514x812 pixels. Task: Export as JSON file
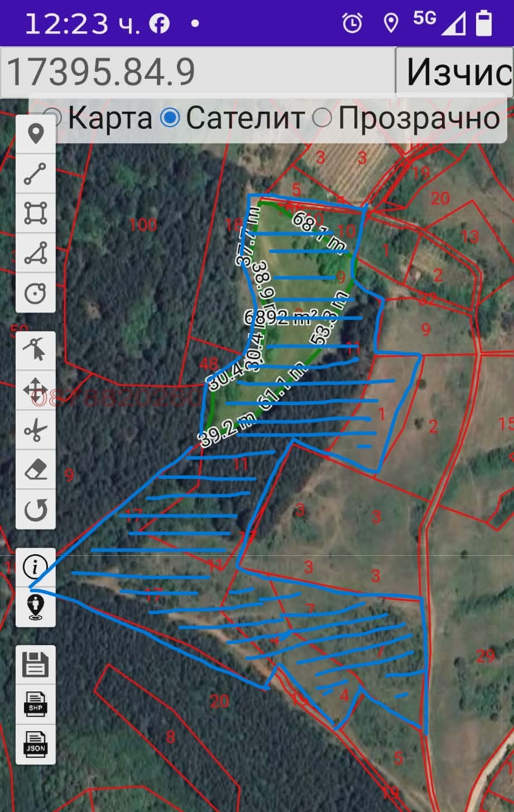point(36,744)
